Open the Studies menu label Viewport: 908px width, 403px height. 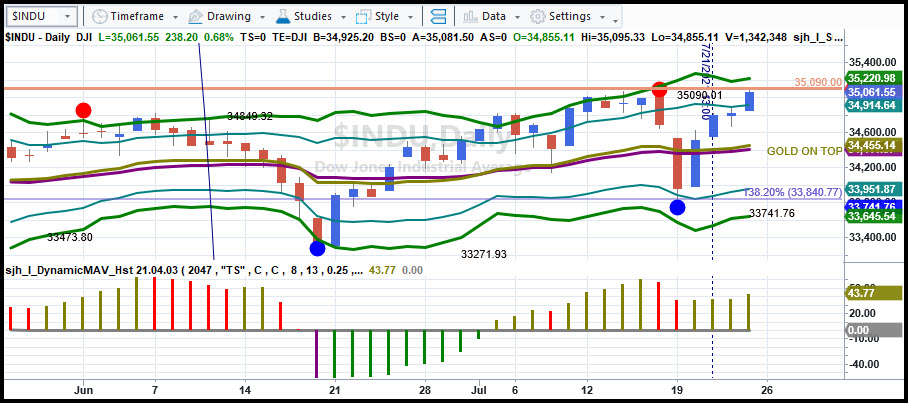click(x=313, y=16)
